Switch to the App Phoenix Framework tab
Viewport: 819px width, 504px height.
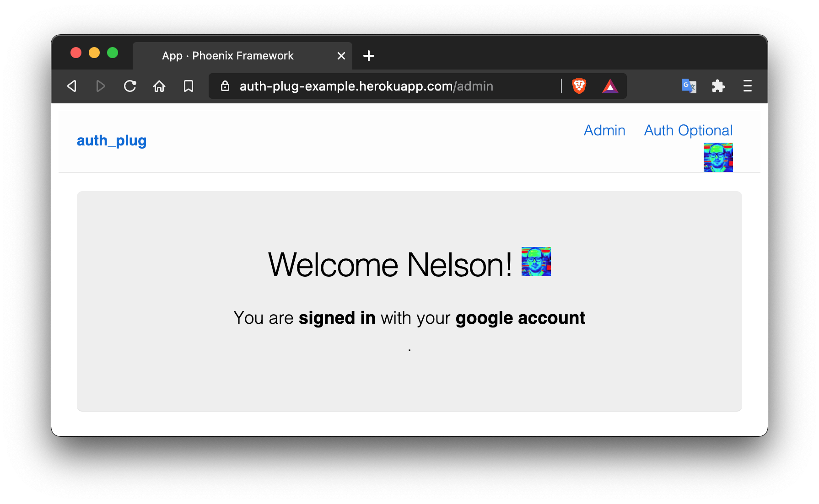[x=227, y=55]
